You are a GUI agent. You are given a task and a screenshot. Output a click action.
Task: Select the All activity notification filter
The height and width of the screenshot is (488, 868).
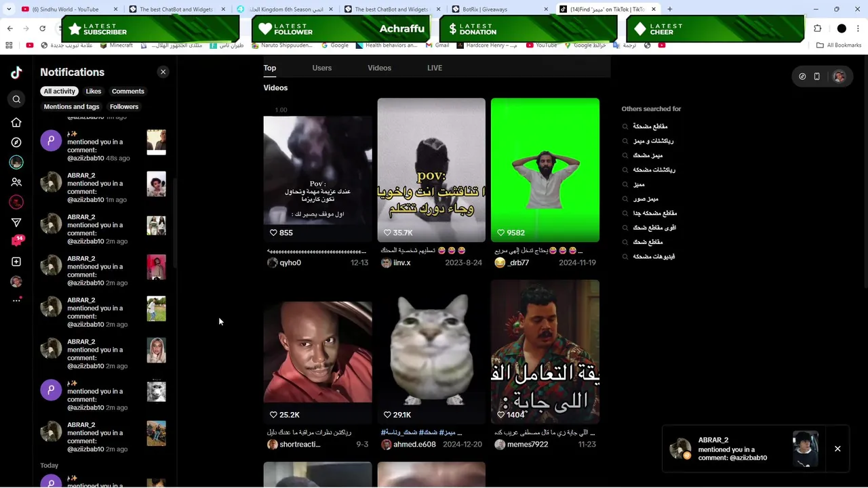point(60,91)
